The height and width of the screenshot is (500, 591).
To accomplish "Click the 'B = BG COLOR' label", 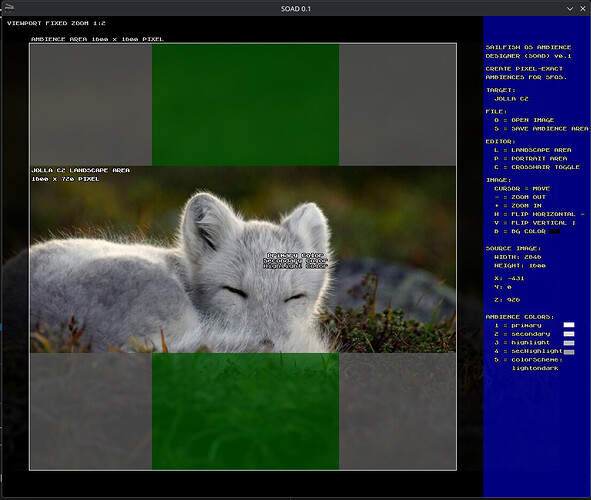I will point(520,231).
